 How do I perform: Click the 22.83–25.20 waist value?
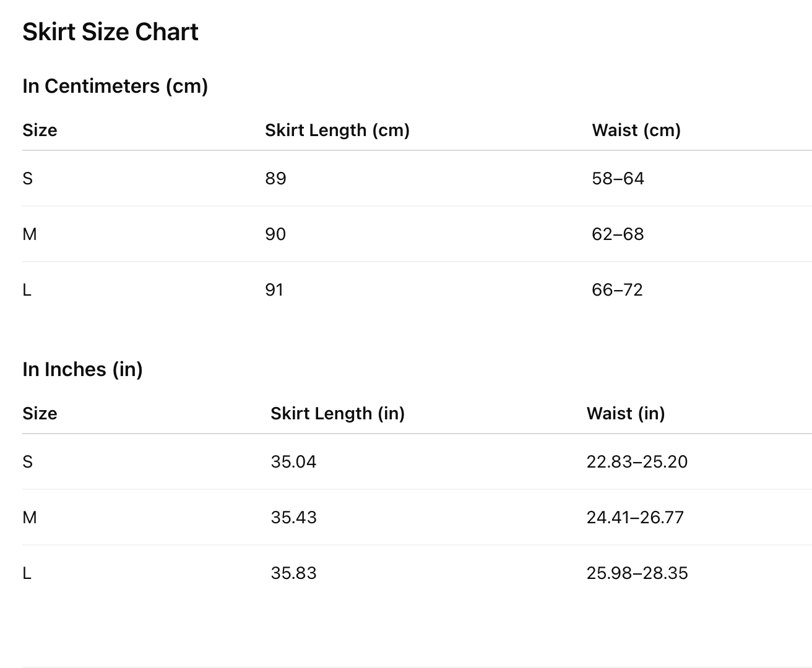click(x=637, y=462)
